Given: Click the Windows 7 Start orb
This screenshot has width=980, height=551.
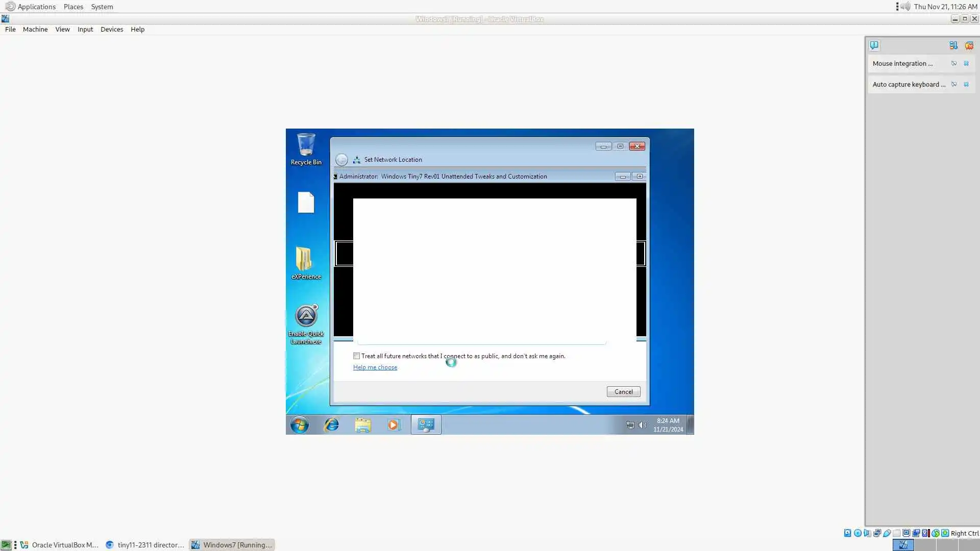Looking at the screenshot, I should pos(300,424).
